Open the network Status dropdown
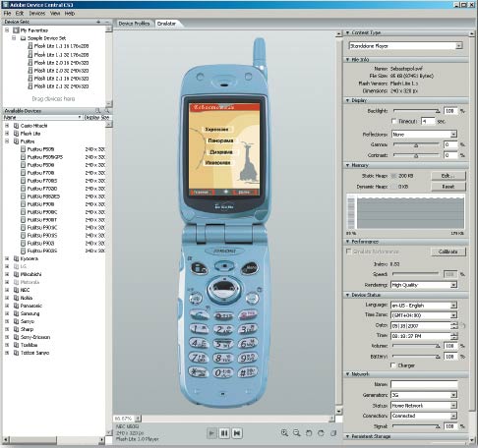Viewport: 478px width, 448px height. pyautogui.click(x=453, y=406)
